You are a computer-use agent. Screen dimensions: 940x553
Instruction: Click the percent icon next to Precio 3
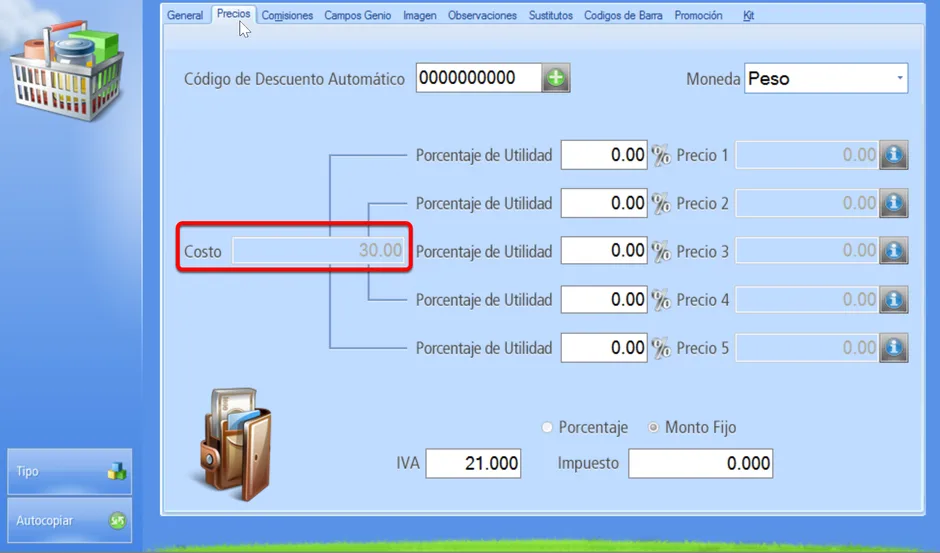[x=661, y=251]
